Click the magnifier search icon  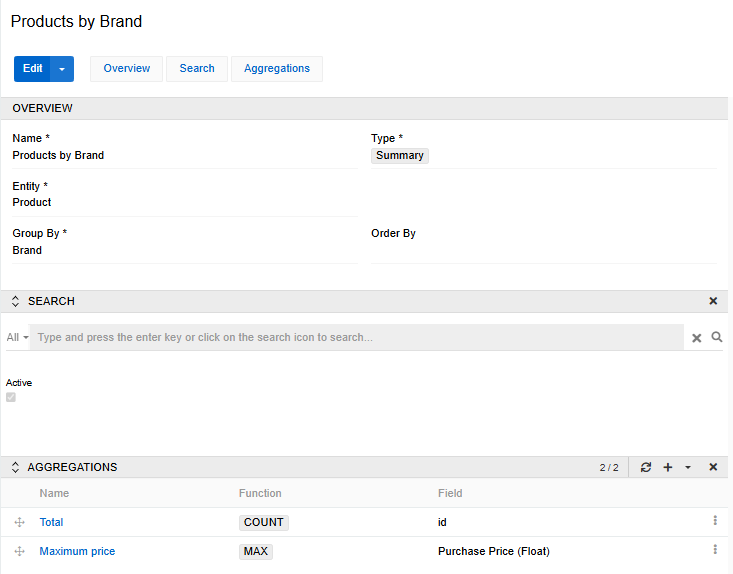[717, 338]
